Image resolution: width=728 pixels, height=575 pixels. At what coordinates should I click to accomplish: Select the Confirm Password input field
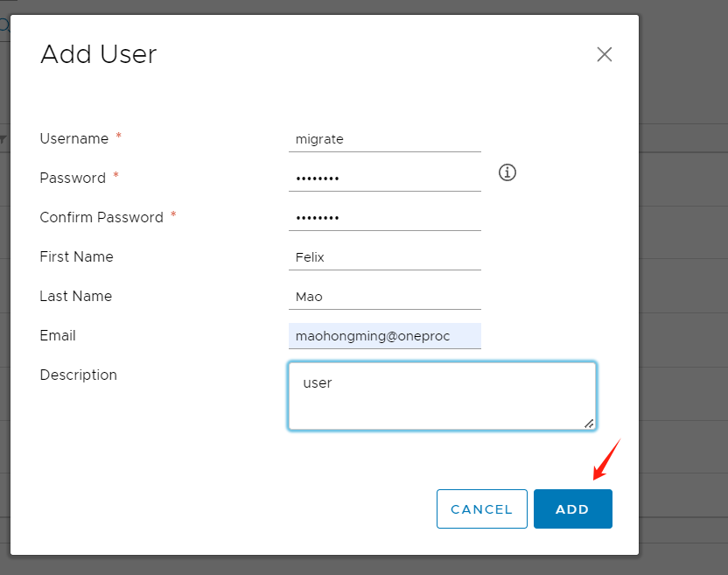pos(384,218)
